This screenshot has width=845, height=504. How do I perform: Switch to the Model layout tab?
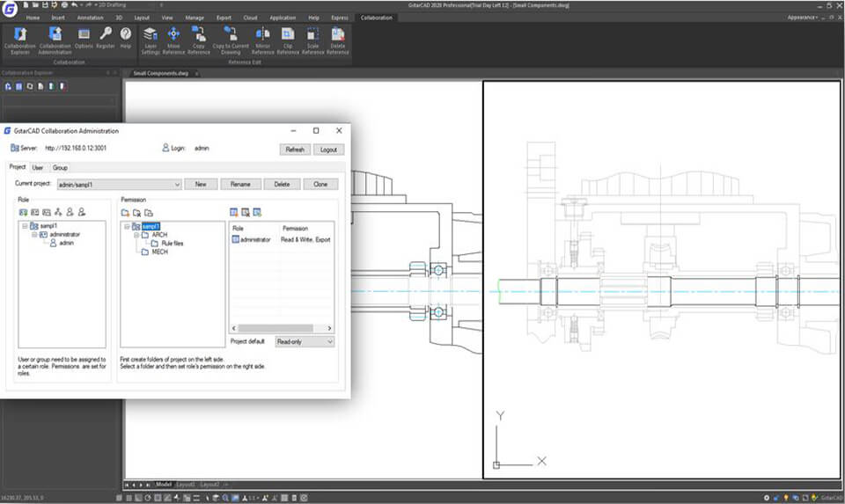(x=164, y=485)
